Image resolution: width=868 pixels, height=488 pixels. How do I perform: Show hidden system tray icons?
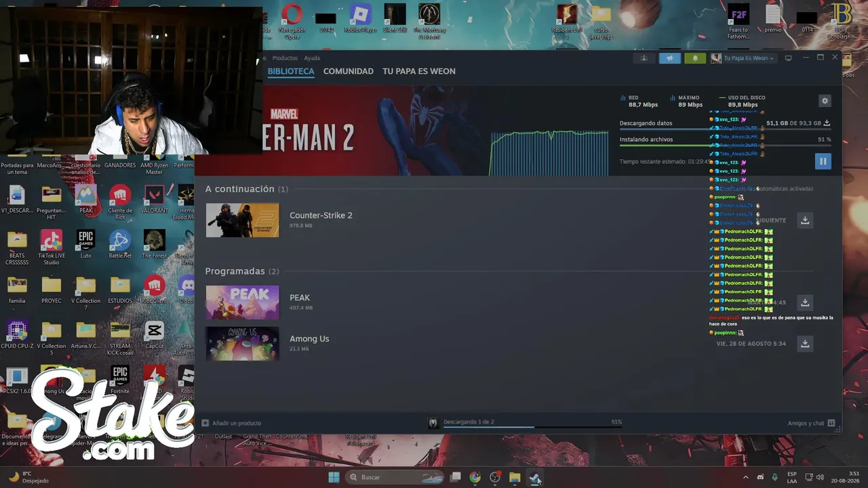pos(745,477)
